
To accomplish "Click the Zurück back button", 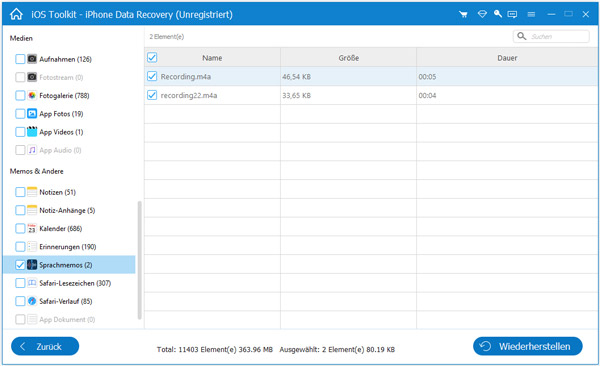I will point(45,346).
